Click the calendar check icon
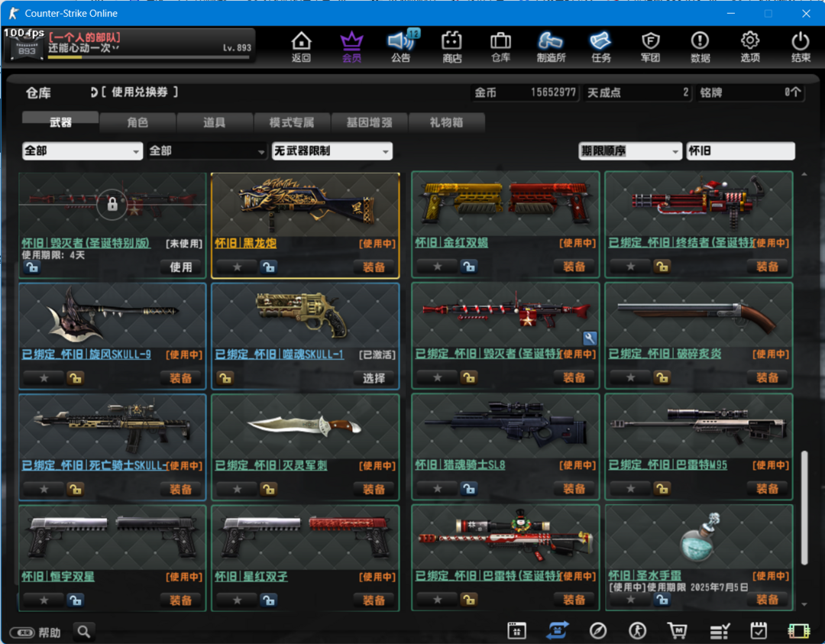Image resolution: width=825 pixels, height=644 pixels. pos(759,629)
